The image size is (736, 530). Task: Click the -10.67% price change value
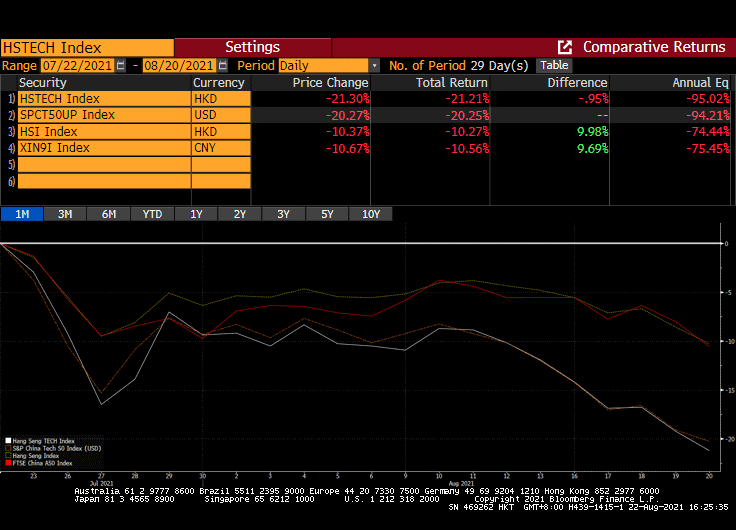[348, 148]
